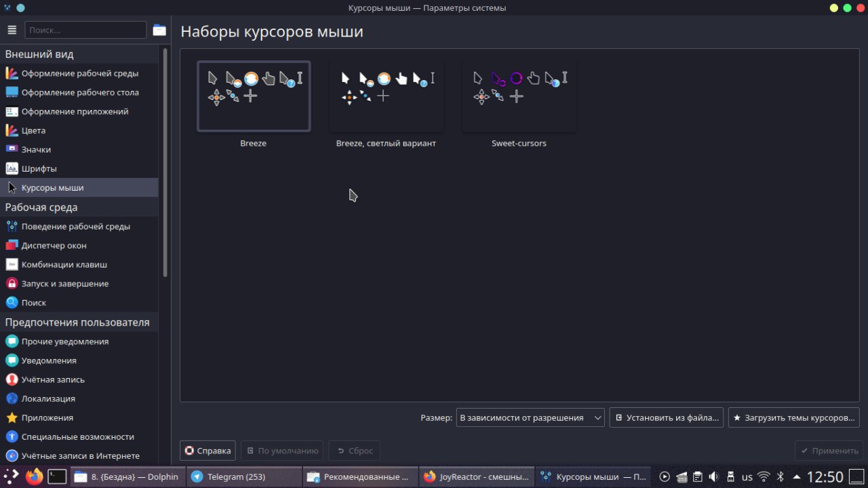Switch to JoyReactor Firefox window in taskbar
The image size is (868, 488).
[477, 476]
